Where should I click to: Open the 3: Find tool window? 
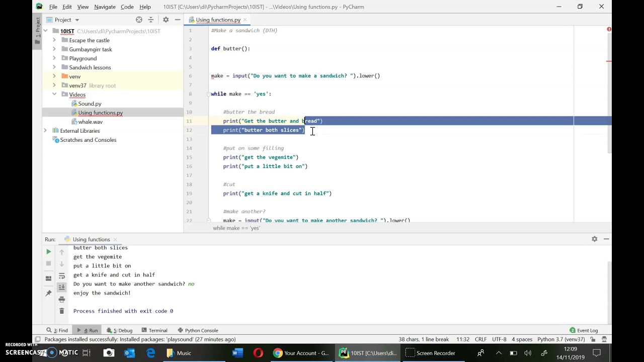(57, 330)
